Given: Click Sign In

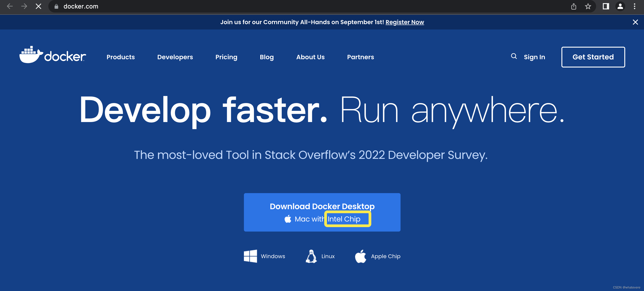Looking at the screenshot, I should 534,57.
